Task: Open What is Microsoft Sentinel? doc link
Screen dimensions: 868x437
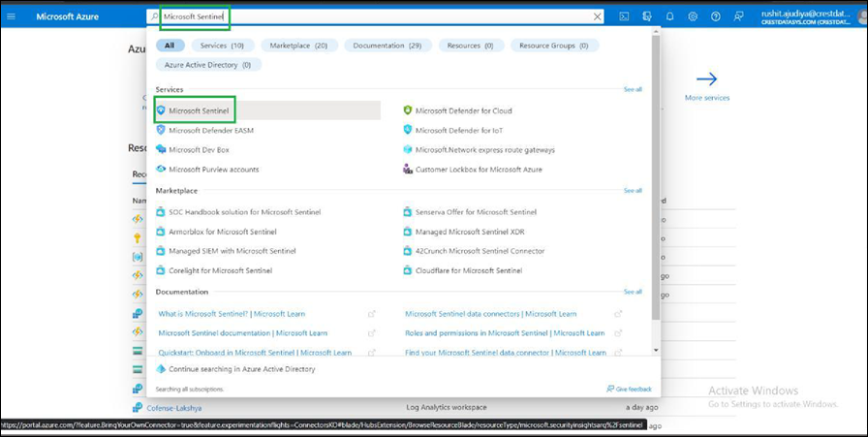Action: click(x=232, y=314)
